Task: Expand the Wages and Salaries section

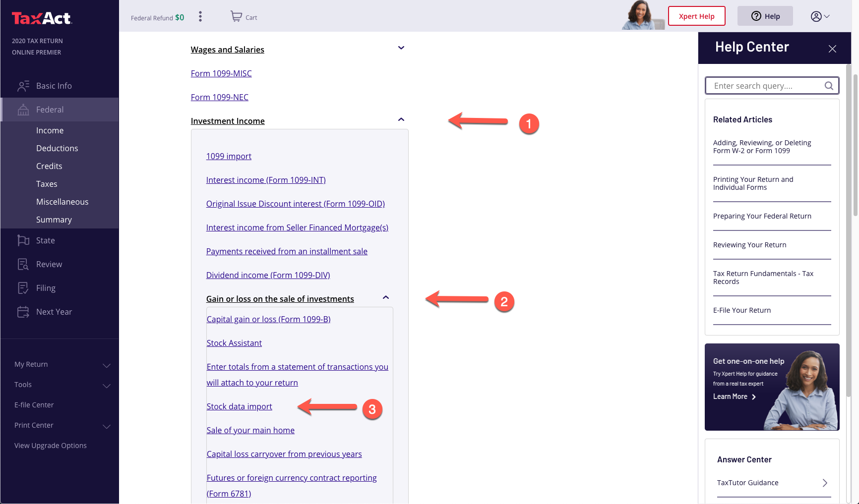Action: coord(401,48)
